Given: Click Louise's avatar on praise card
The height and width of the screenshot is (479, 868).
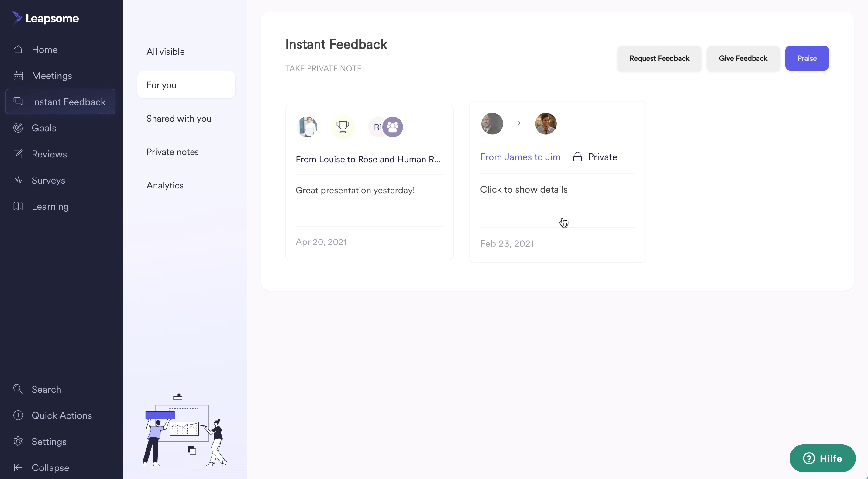Looking at the screenshot, I should (x=307, y=127).
